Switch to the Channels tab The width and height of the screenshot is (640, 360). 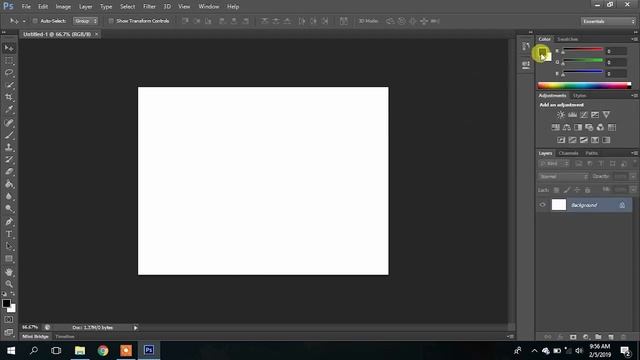(x=568, y=153)
